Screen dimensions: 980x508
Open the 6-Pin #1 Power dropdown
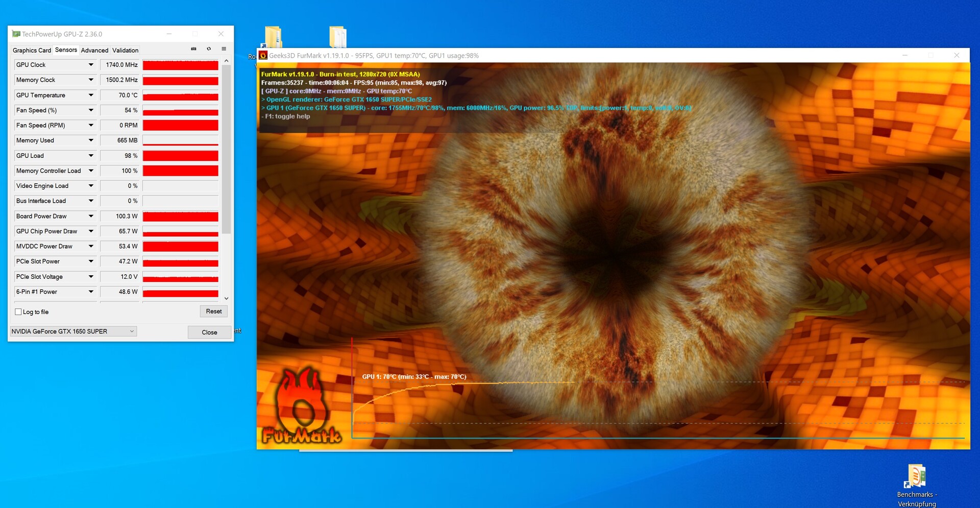(91, 292)
